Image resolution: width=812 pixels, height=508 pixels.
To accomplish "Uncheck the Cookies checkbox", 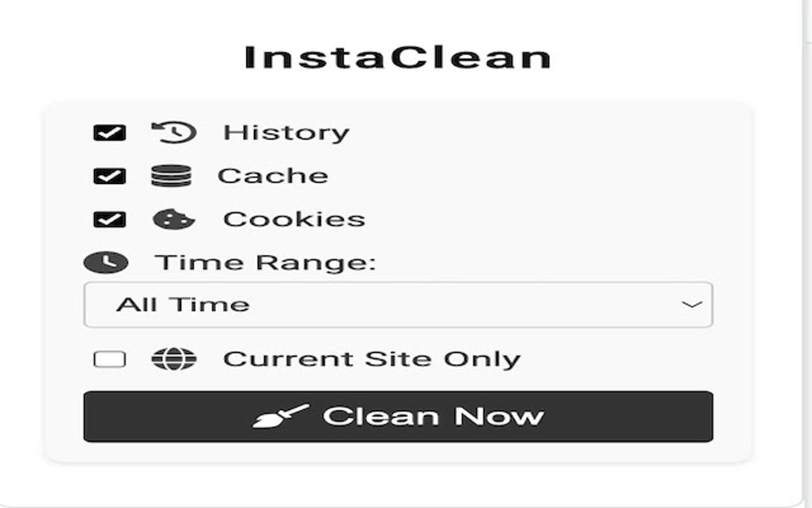I will [x=109, y=220].
